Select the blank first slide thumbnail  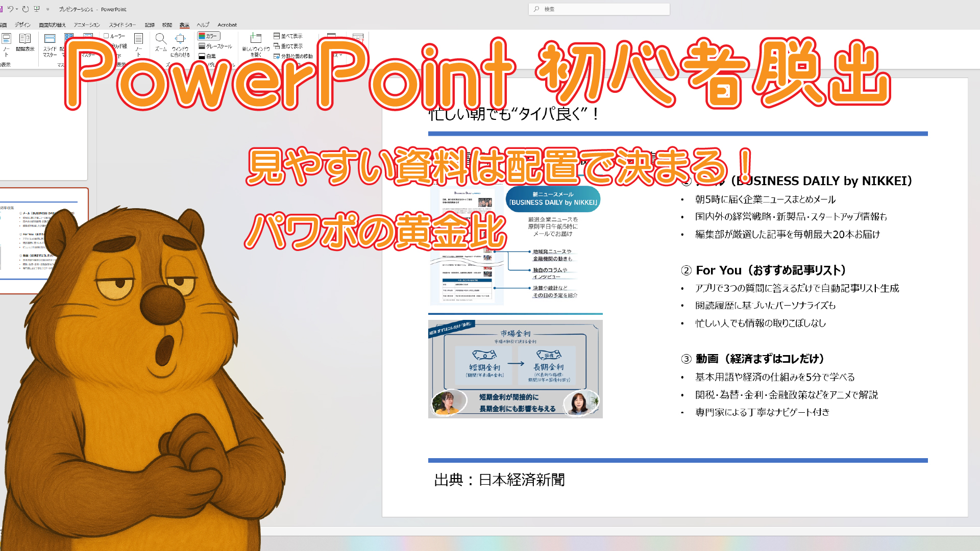[43, 128]
